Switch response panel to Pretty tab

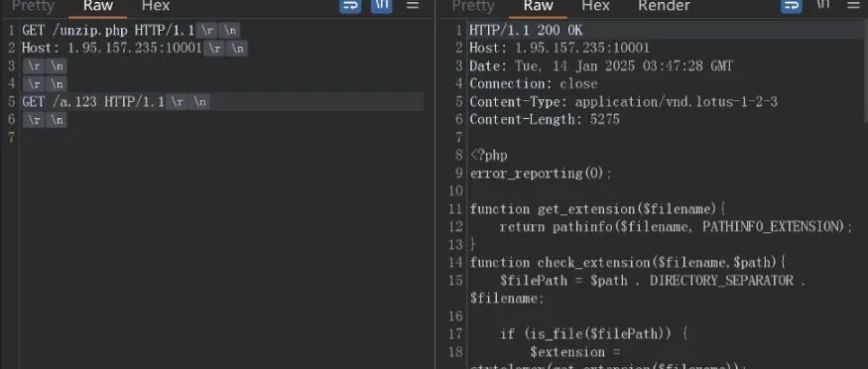473,6
